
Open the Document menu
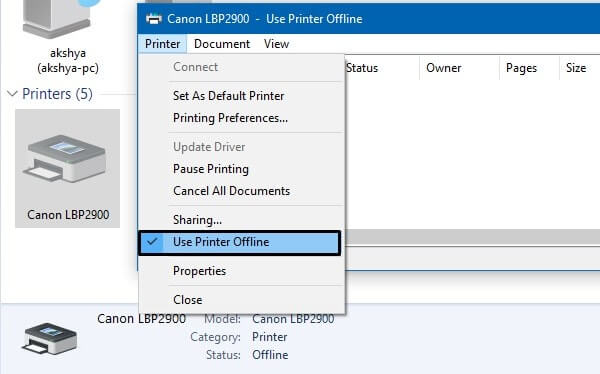pos(222,44)
